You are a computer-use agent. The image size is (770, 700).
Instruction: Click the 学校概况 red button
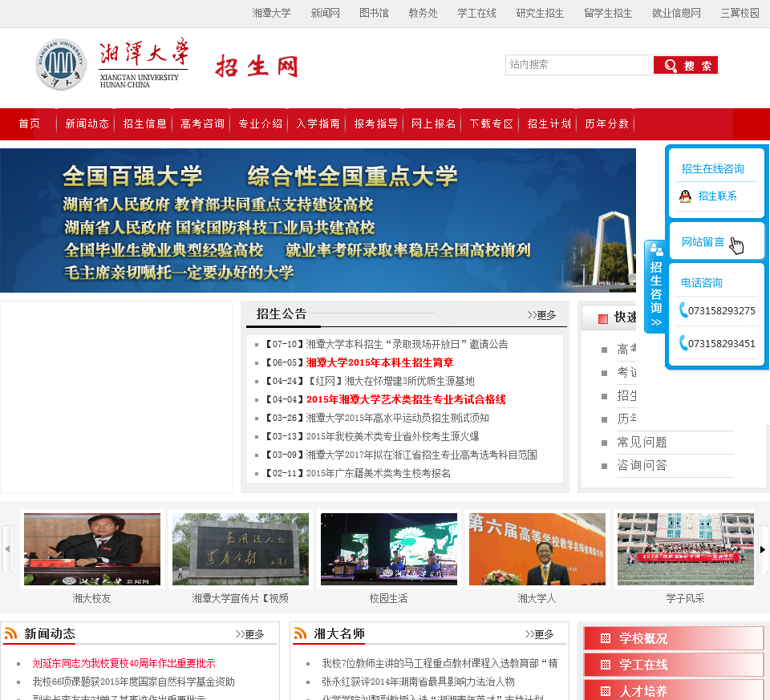pos(673,638)
